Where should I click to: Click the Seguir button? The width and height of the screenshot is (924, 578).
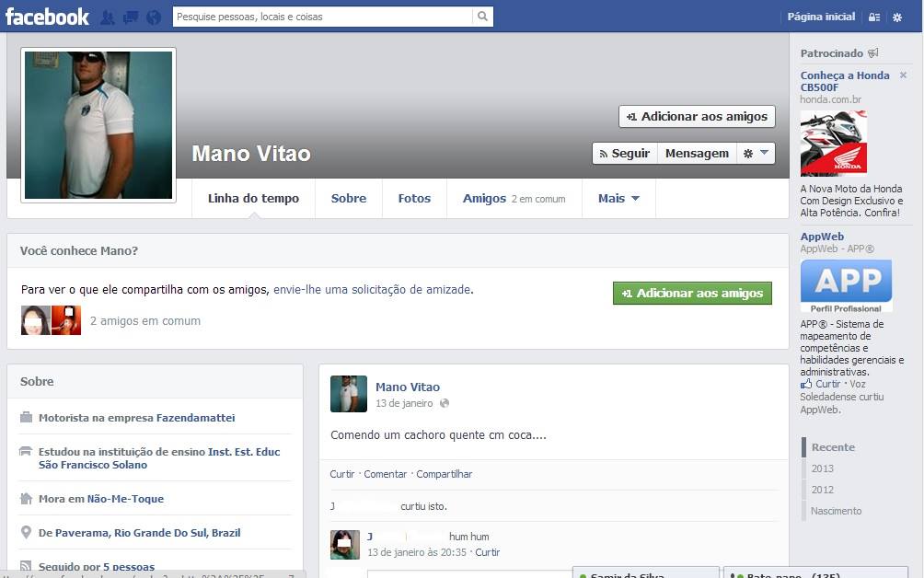pos(624,154)
